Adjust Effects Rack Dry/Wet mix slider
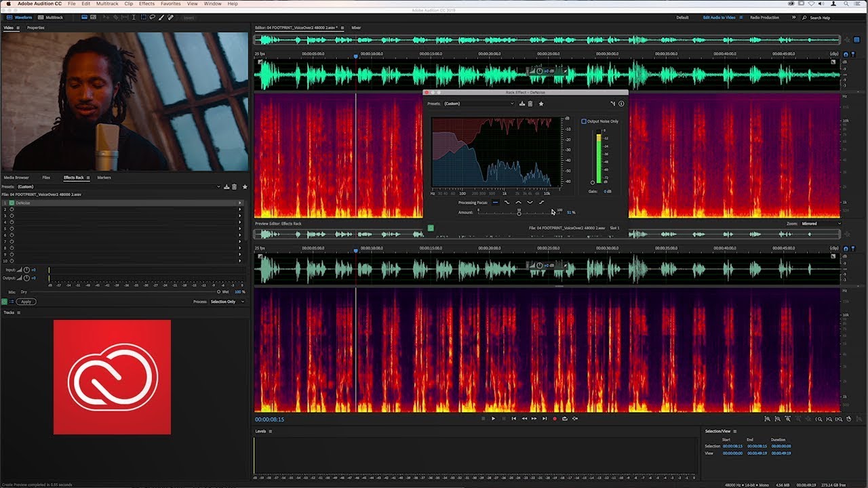 coord(219,292)
